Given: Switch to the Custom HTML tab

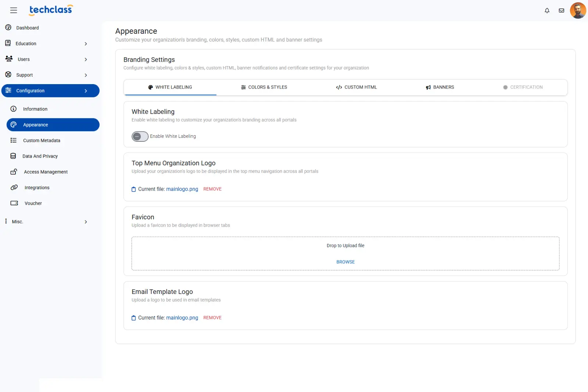Looking at the screenshot, I should click(356, 87).
